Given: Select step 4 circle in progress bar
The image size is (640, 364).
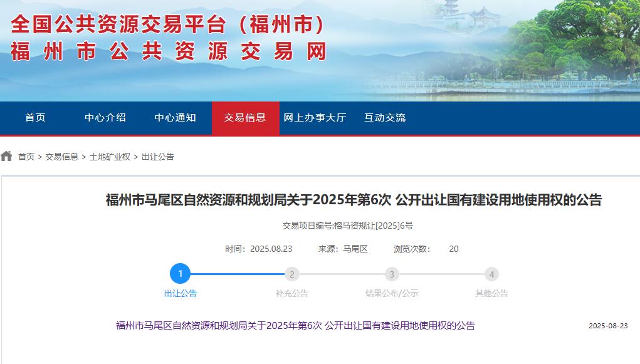Looking at the screenshot, I should pos(492,274).
